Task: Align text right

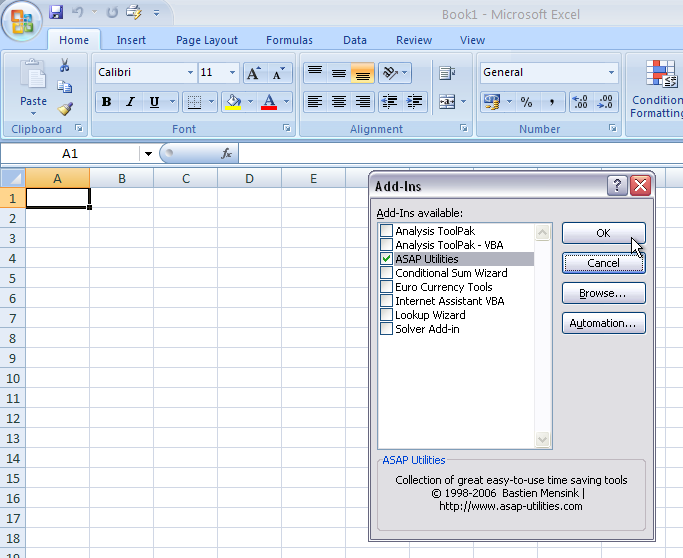Action: point(362,102)
